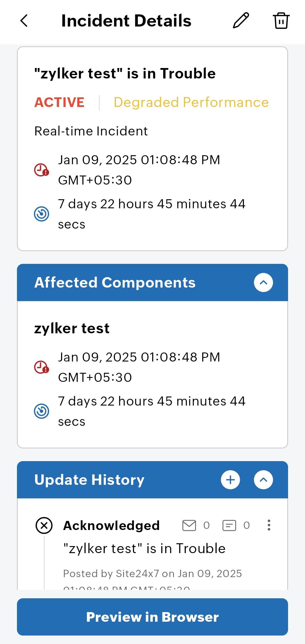Image resolution: width=305 pixels, height=644 pixels.
Task: Click the Acknowledged status circle icon
Action: pos(44,525)
